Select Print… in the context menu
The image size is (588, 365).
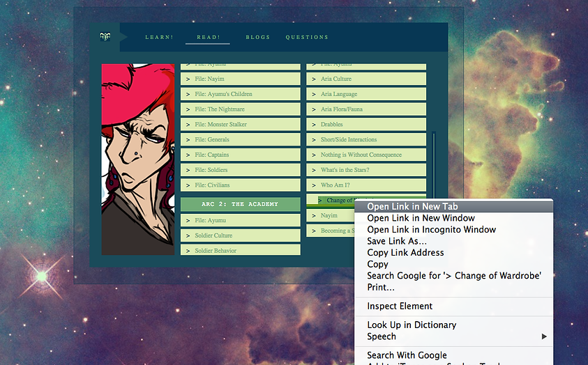pos(454,288)
